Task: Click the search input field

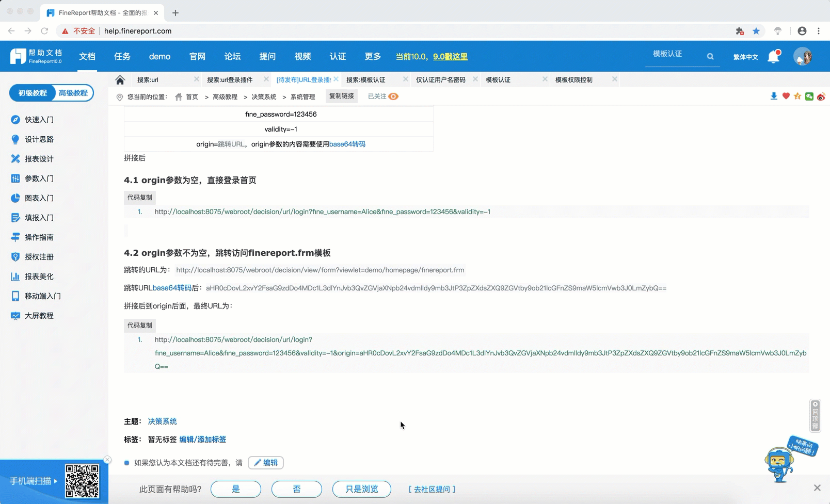Action: coord(676,54)
